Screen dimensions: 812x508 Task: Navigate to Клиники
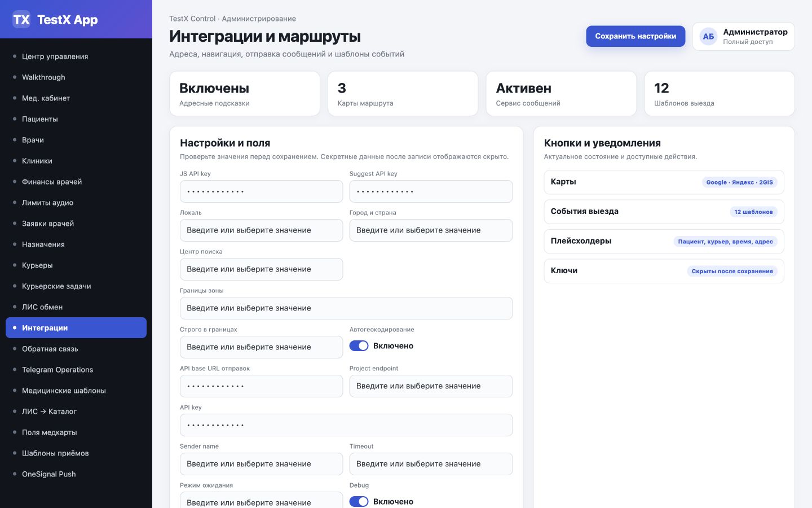(76, 161)
